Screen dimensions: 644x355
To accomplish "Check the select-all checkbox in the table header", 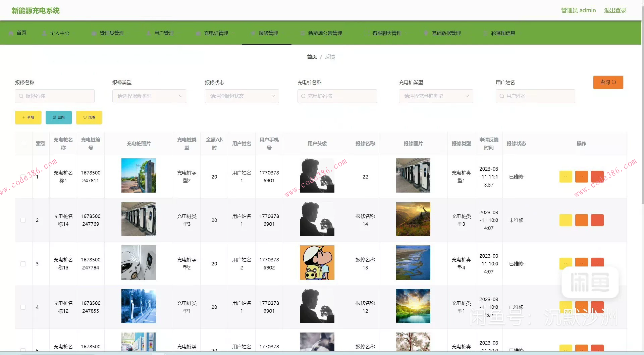I will click(x=23, y=143).
